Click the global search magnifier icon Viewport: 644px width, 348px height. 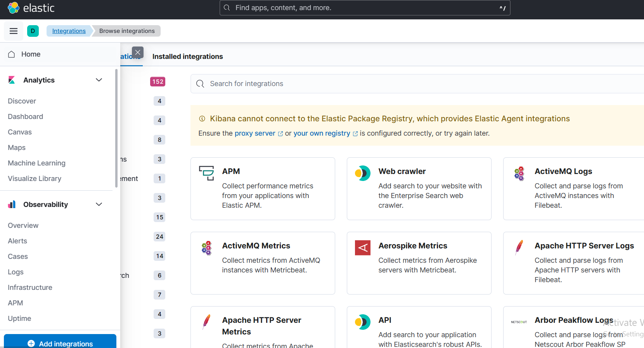227,8
